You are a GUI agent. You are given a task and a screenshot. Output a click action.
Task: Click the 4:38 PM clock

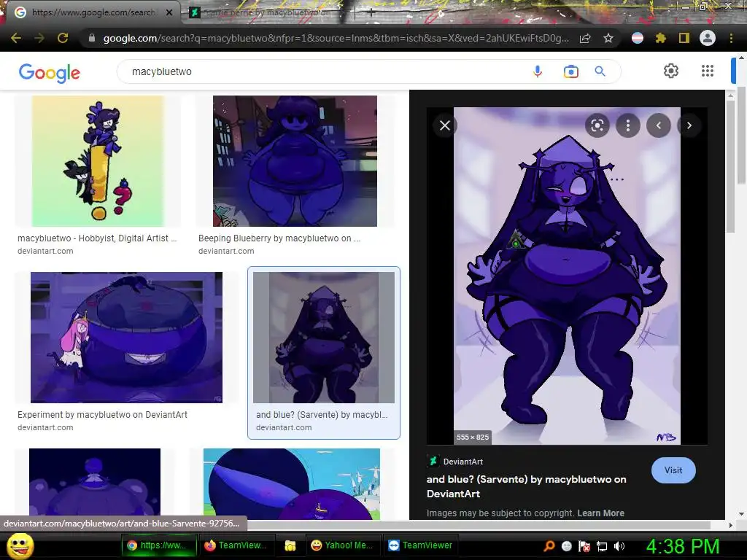[x=683, y=546]
